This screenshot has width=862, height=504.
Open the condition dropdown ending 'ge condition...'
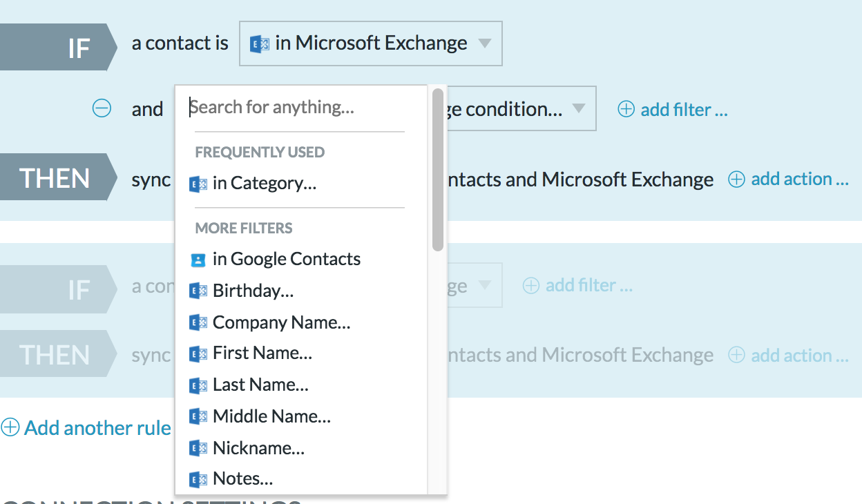coord(521,108)
